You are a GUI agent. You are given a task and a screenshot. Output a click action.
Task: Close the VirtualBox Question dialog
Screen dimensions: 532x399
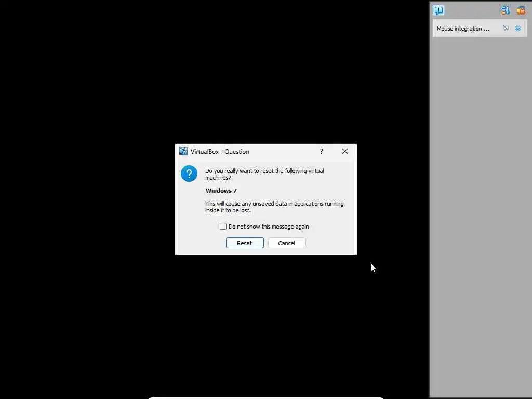(x=345, y=151)
